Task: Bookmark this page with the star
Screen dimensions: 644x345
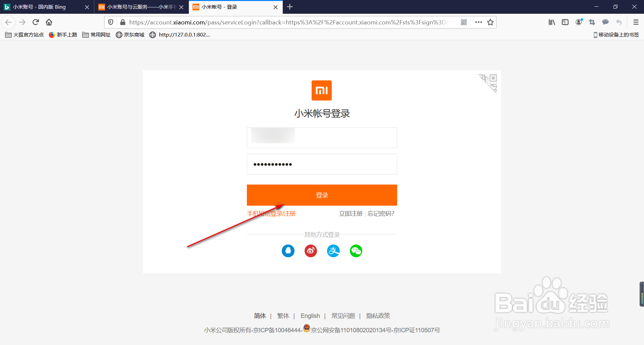Action: point(490,22)
